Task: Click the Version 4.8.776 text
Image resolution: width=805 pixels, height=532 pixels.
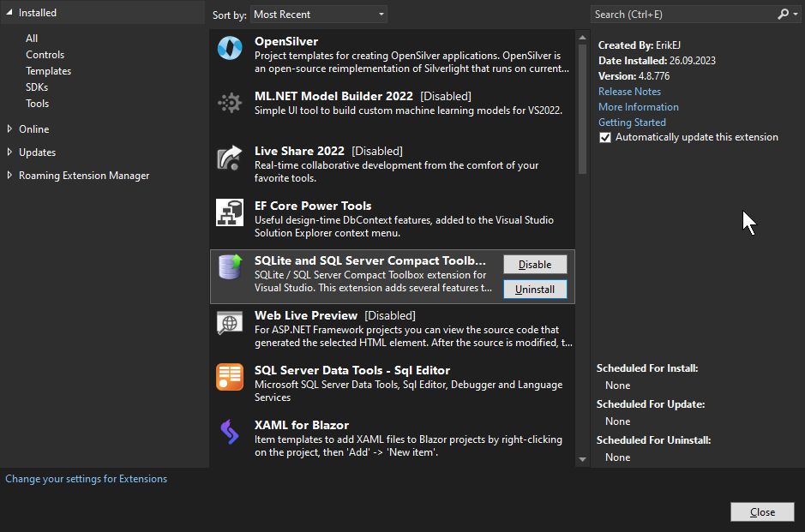Action: [634, 76]
